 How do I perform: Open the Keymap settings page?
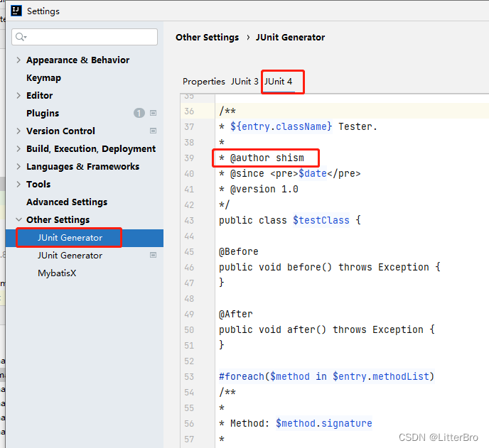click(43, 77)
